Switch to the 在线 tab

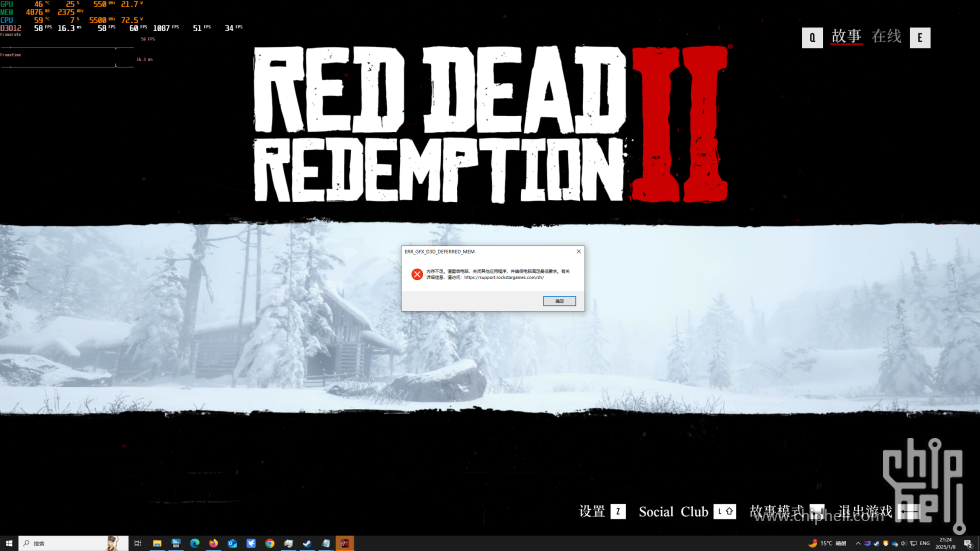tap(886, 37)
